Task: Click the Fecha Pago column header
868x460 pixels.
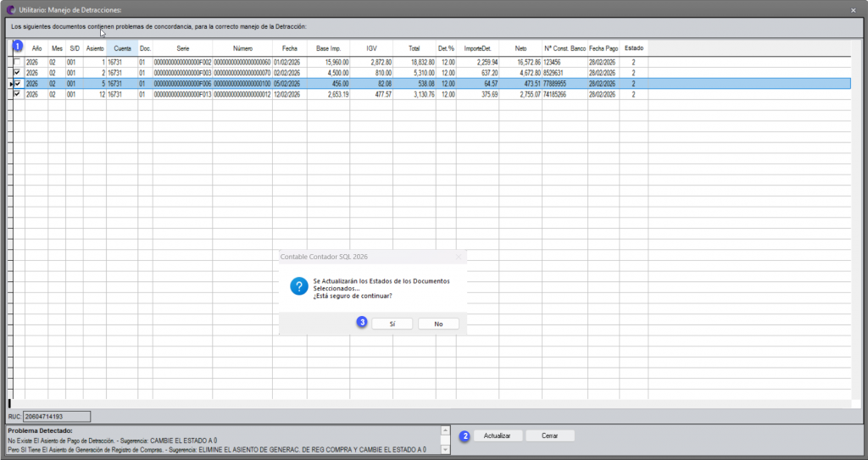Action: 604,48
